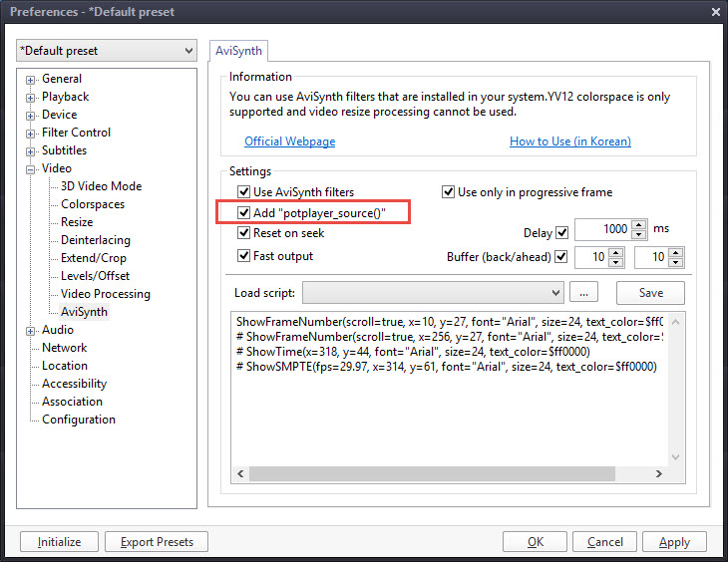Select AviSynth in the tree
The image size is (728, 562).
84,312
